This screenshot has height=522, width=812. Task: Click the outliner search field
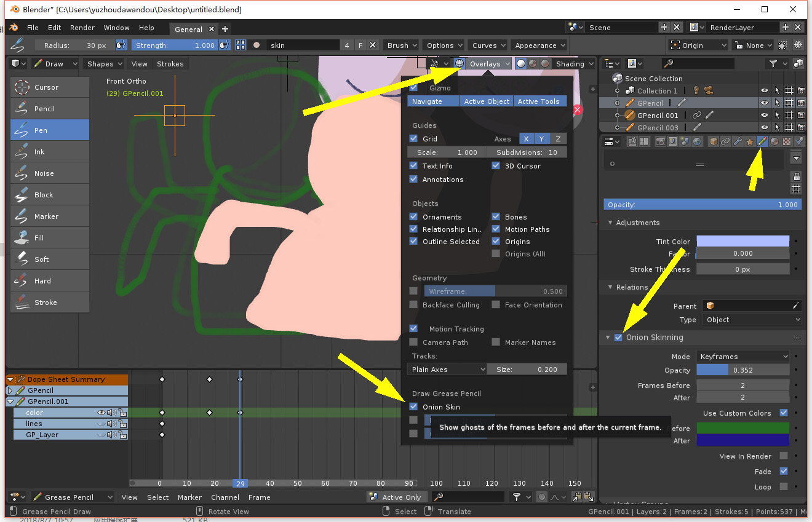coord(698,63)
